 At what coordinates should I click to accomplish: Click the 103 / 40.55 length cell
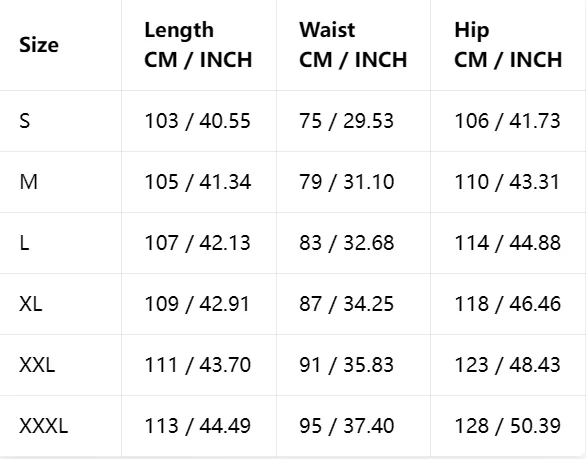(197, 121)
